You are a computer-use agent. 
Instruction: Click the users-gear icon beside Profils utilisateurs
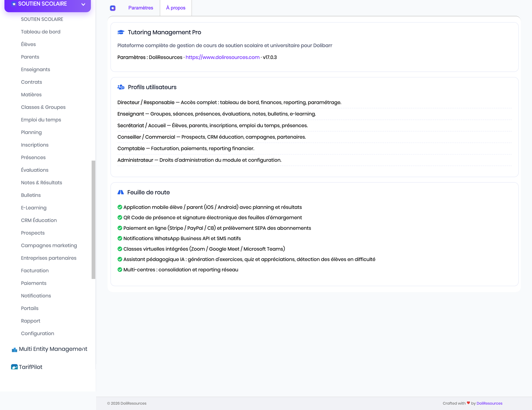[x=121, y=87]
